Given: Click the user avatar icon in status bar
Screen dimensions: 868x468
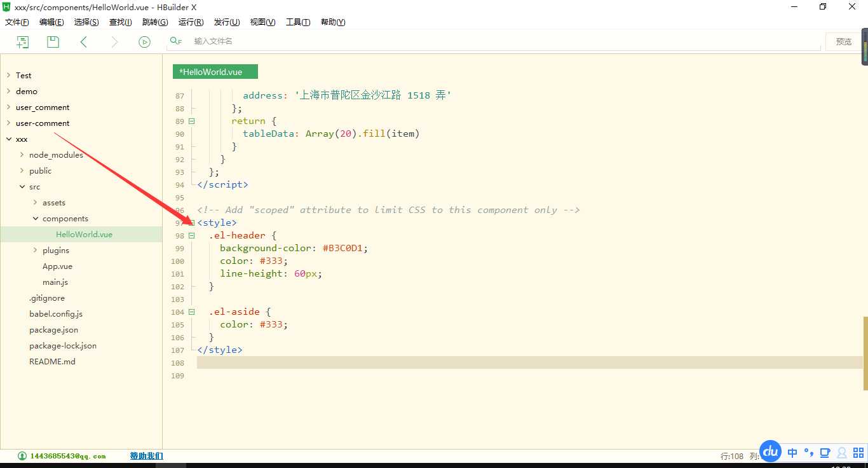Looking at the screenshot, I should [x=22, y=456].
